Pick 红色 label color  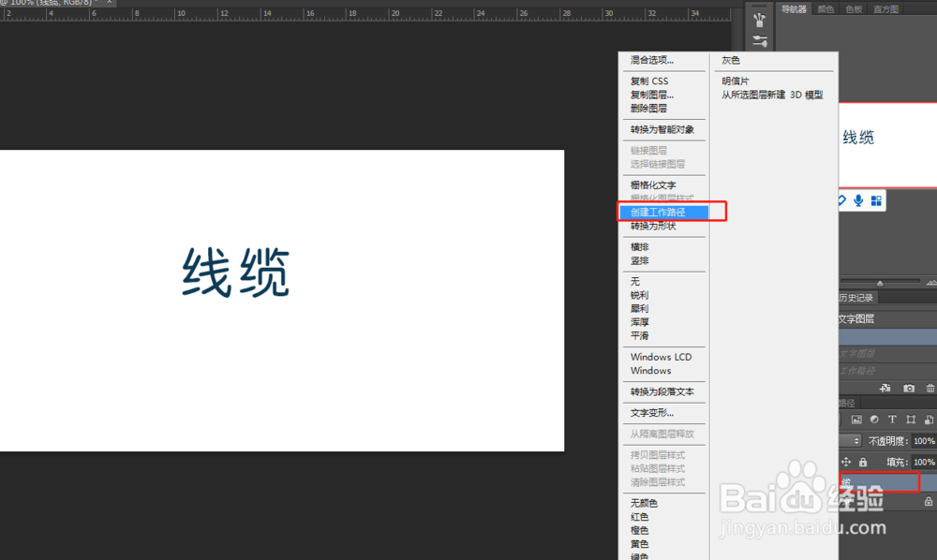(639, 517)
